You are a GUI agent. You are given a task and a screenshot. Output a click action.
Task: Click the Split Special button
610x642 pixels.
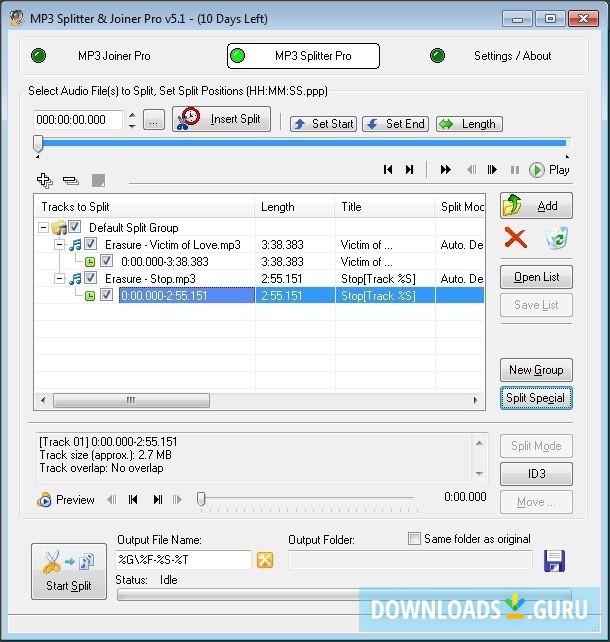click(x=536, y=398)
